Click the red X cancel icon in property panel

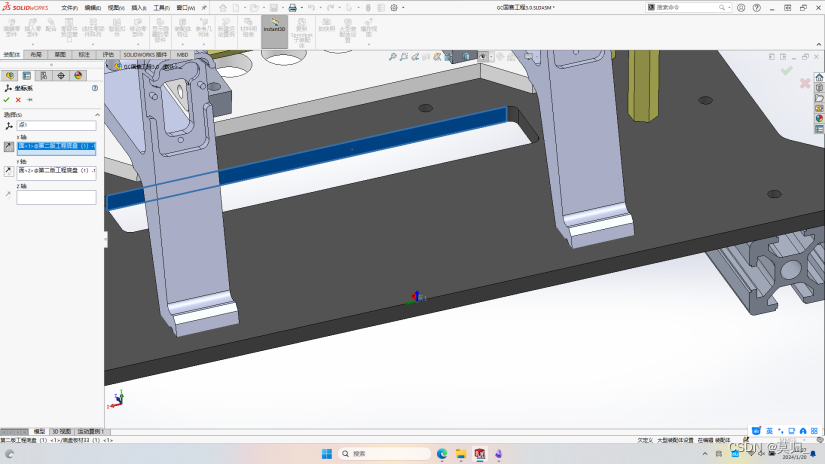tap(18, 100)
